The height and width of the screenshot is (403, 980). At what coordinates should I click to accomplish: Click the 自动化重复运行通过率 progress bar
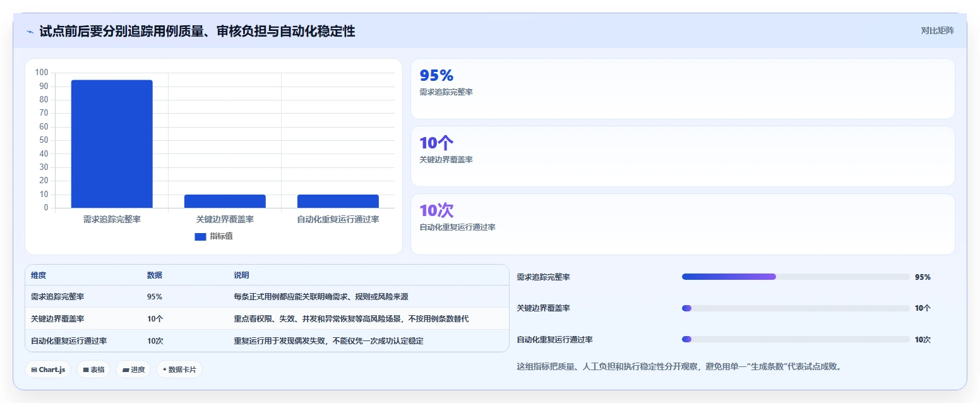coord(796,339)
